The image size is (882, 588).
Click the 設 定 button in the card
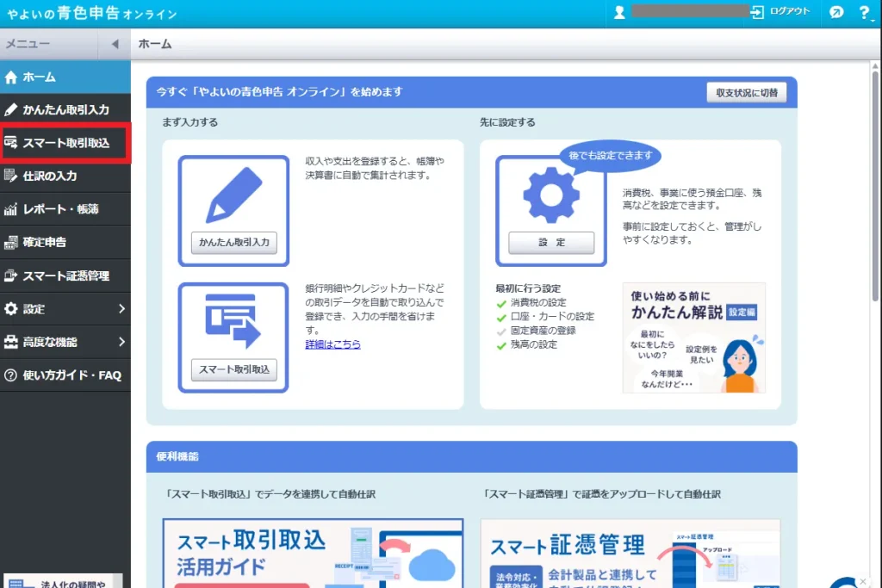pos(551,242)
